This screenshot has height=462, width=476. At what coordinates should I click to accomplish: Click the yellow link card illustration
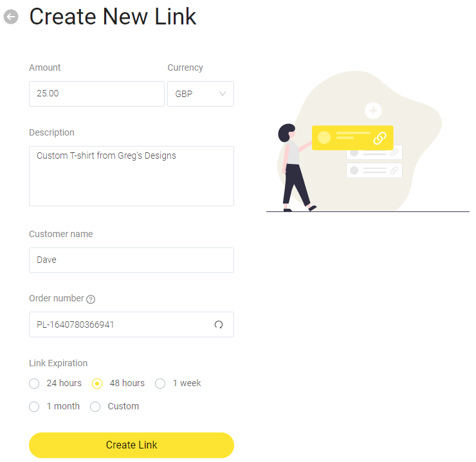(x=352, y=138)
